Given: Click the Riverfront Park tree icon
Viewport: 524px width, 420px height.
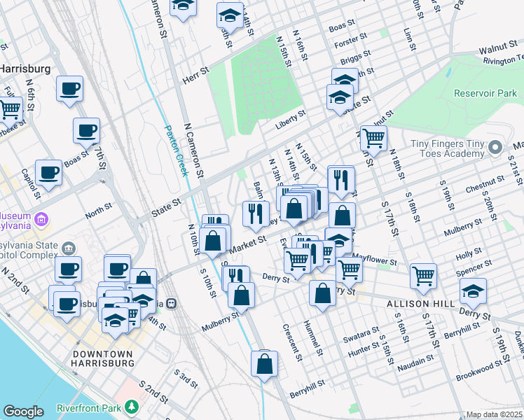Looking at the screenshot, I should (x=132, y=407).
